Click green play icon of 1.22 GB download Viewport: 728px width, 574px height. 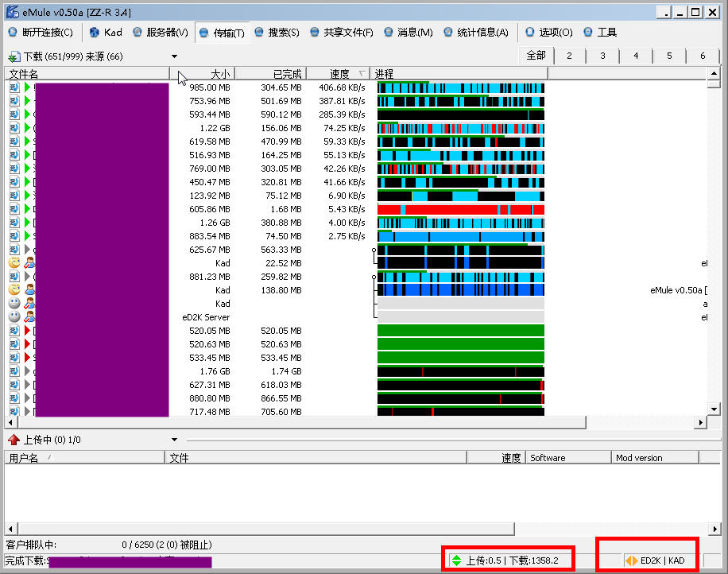(x=27, y=128)
